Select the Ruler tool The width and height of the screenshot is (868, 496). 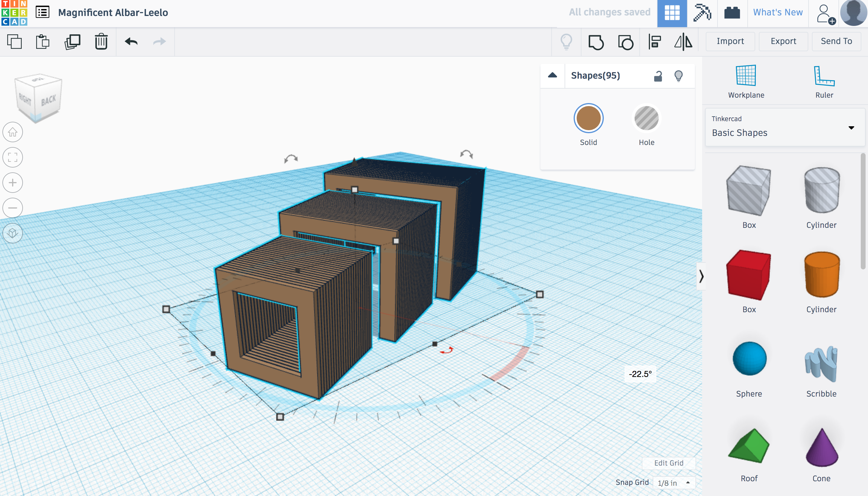(824, 82)
